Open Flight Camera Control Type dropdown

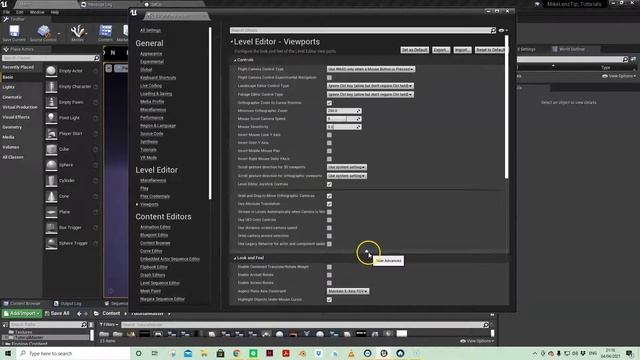pos(371,69)
